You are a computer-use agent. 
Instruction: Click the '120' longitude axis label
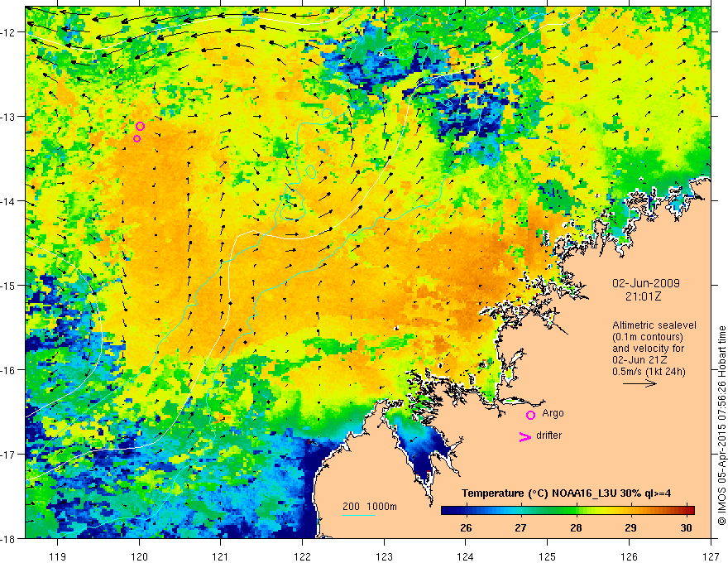click(139, 556)
